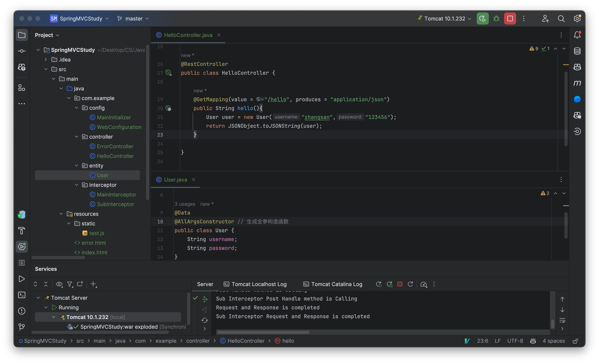Viewport: 599px width, 364px height.
Task: Open Search Everywhere with the magnifier icon
Action: point(561,18)
